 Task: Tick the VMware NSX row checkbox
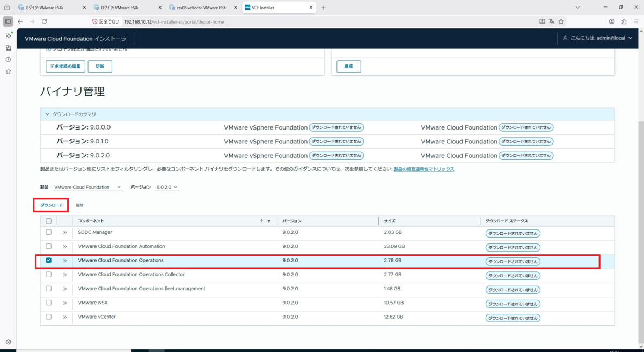49,303
